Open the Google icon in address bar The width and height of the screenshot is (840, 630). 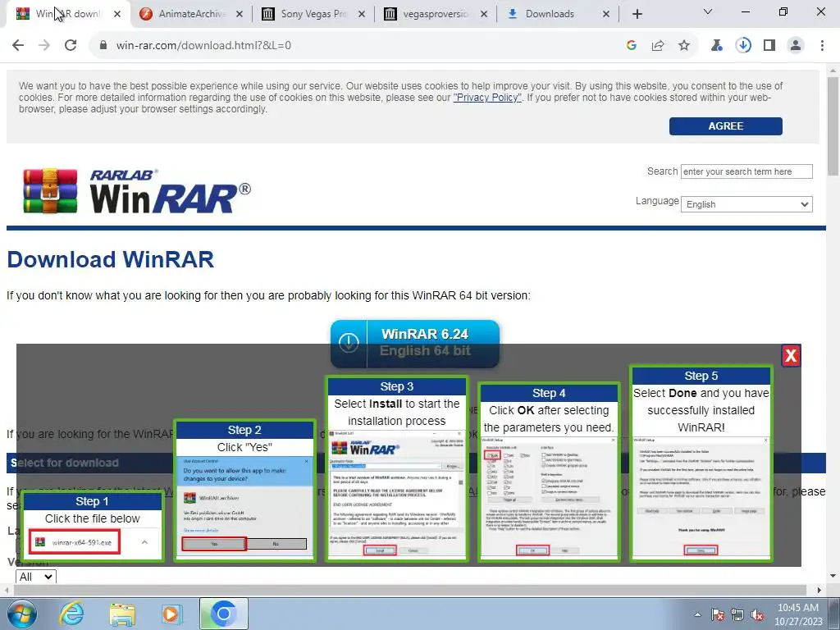pyautogui.click(x=632, y=46)
